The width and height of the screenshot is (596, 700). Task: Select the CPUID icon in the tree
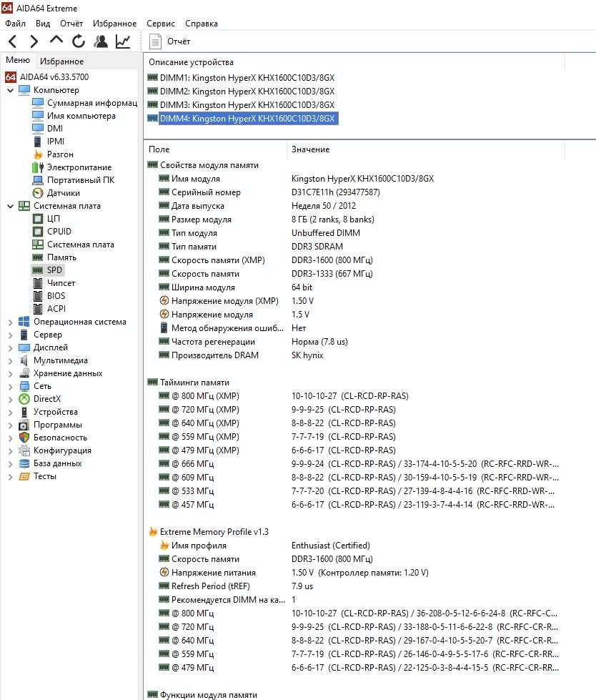(38, 232)
